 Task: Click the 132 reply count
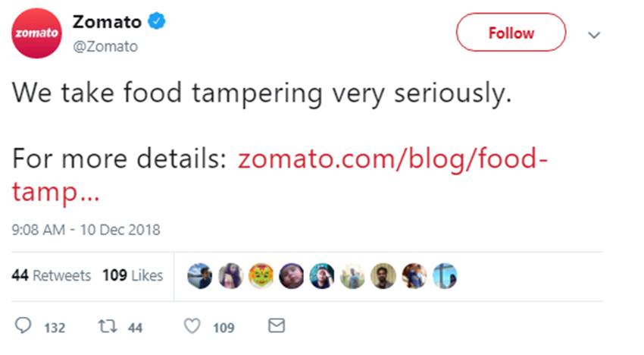[x=55, y=328]
